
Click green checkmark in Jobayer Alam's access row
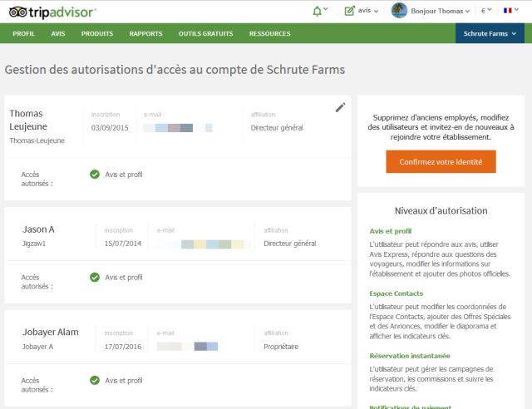95,381
